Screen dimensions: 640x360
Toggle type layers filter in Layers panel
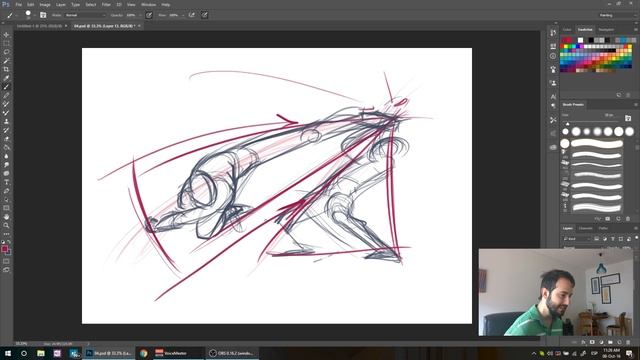coord(613,239)
